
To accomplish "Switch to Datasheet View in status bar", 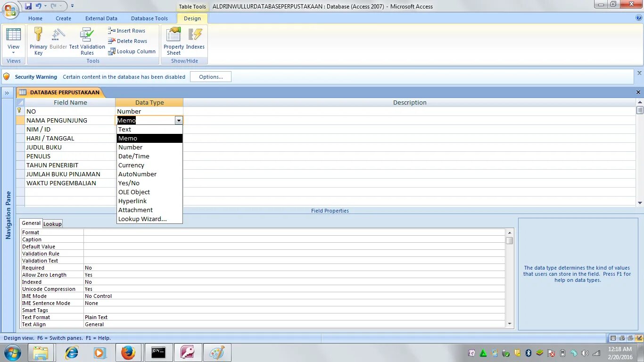I will point(613,338).
